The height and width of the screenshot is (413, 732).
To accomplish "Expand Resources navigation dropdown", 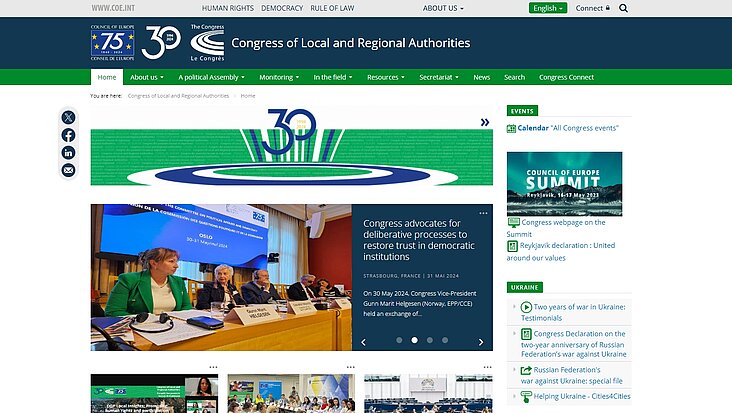I will click(386, 77).
